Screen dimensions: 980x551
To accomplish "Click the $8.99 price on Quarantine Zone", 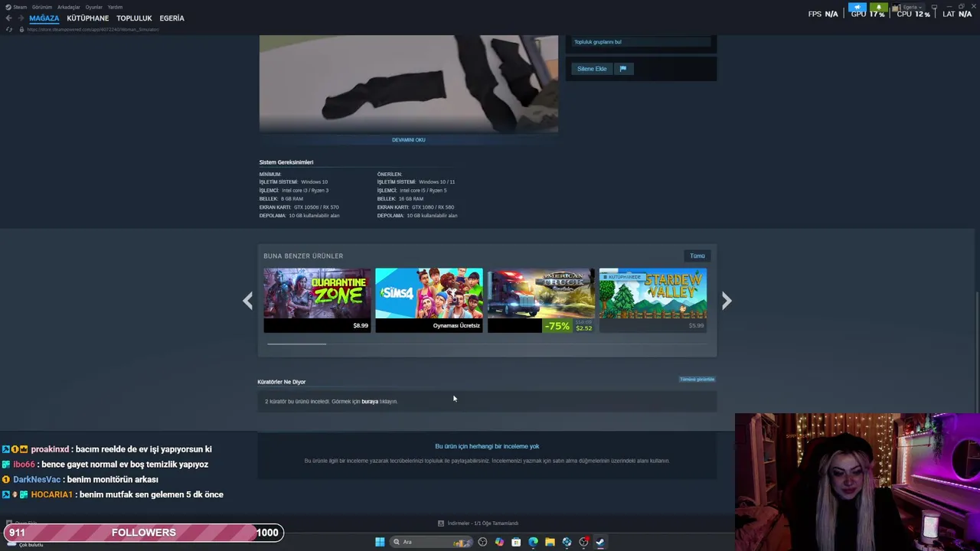I will [x=361, y=326].
